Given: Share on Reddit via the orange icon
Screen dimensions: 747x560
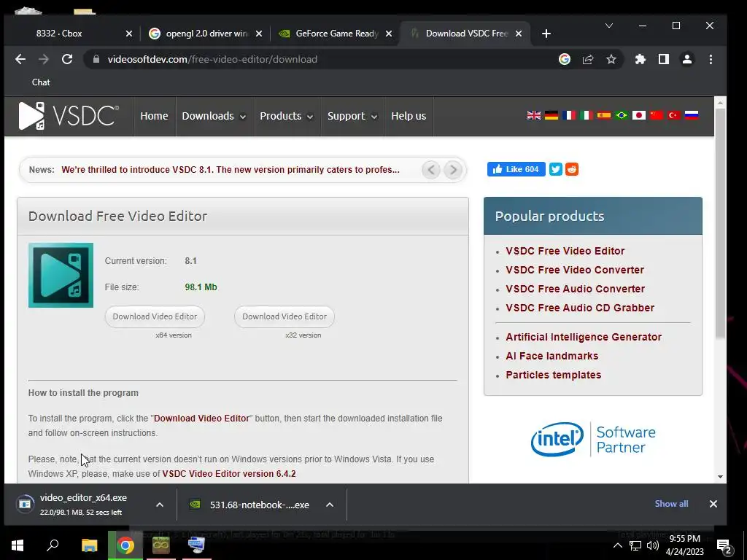Looking at the screenshot, I should coord(572,169).
